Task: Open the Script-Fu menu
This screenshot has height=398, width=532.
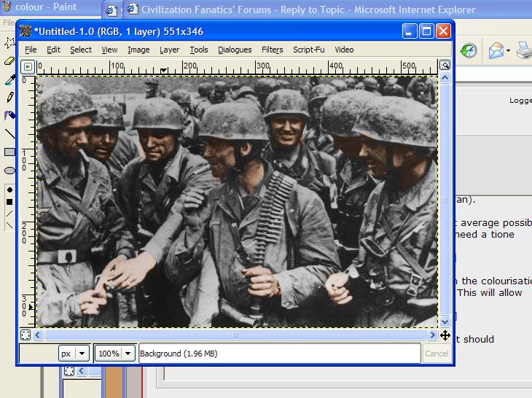Action: click(x=309, y=50)
